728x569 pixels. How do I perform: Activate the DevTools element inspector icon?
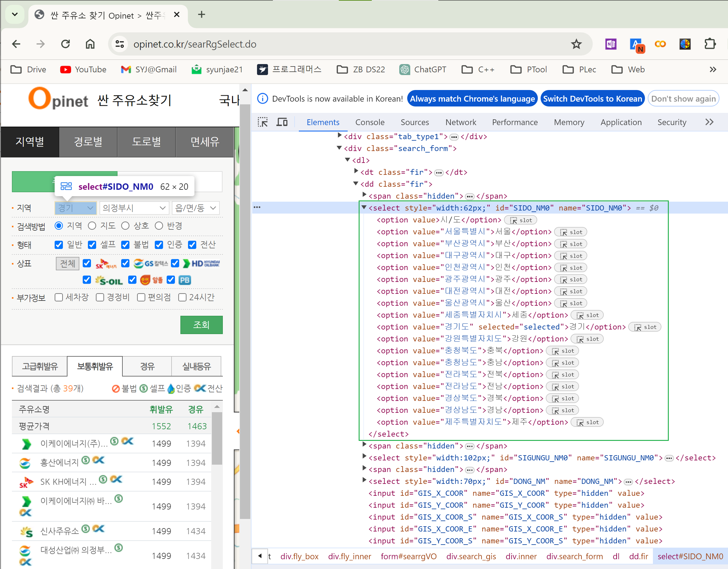(262, 122)
